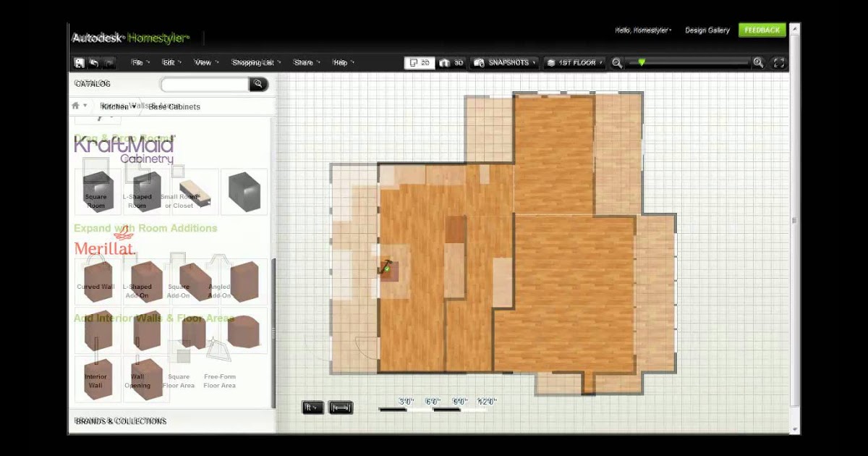Expand the Kitchen category dropdown

(118, 106)
